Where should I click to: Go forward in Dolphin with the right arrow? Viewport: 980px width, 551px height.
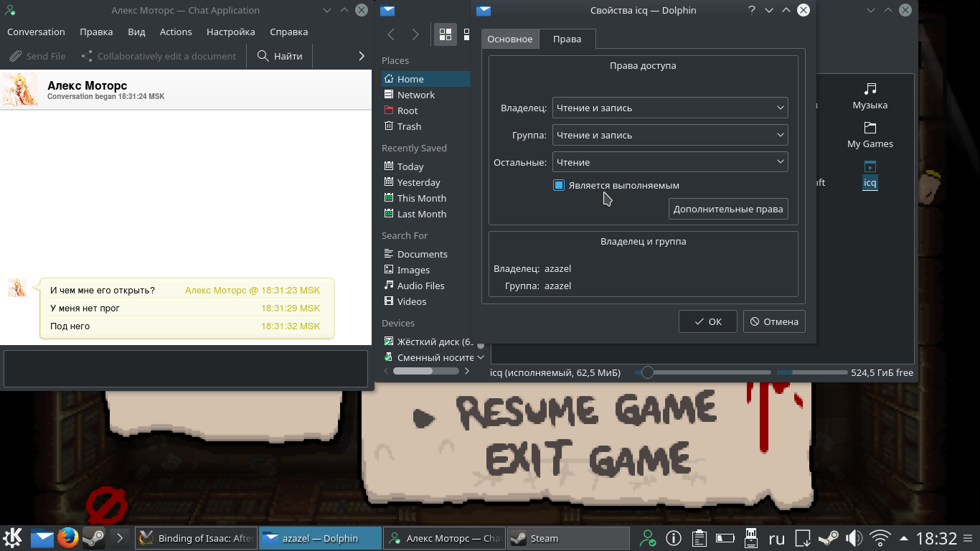point(415,34)
